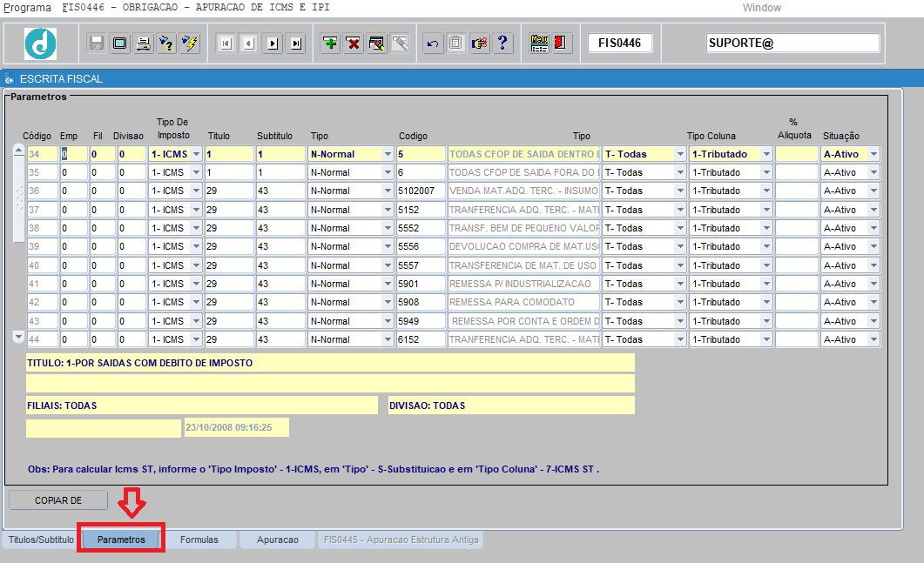Open FIS0445 - Apuracao Estrutura Antiga tab
Viewport: 924px width, 563px height.
401,540
